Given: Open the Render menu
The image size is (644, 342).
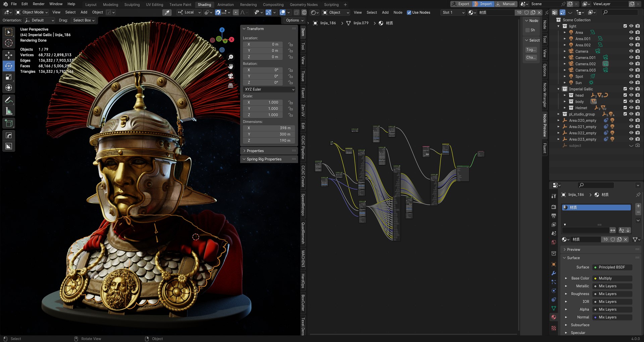Looking at the screenshot, I should pos(39,4).
